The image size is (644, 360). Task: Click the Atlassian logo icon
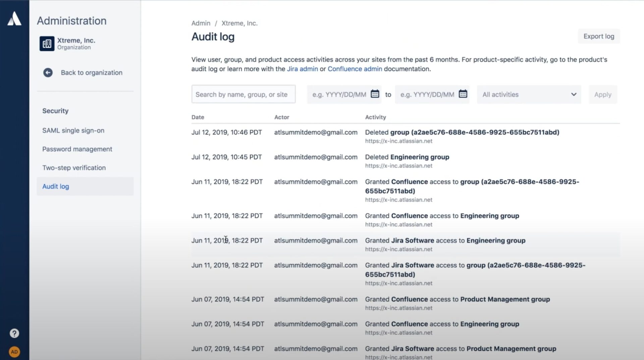coord(14,19)
